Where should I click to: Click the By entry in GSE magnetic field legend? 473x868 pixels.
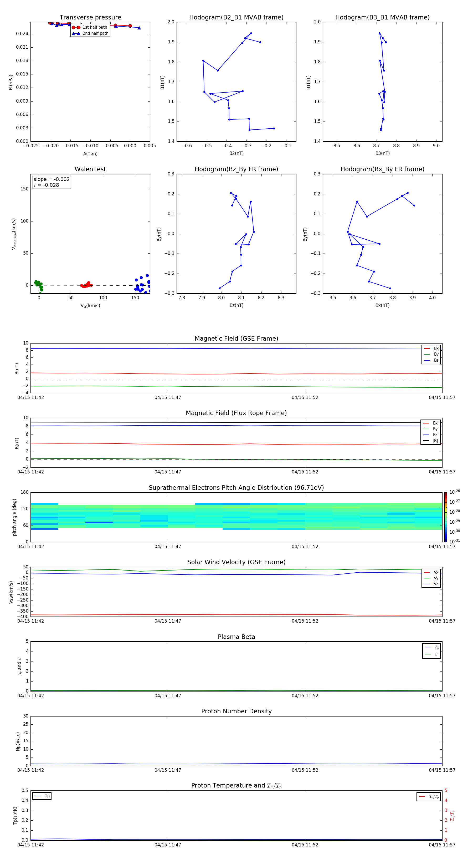pyautogui.click(x=431, y=355)
